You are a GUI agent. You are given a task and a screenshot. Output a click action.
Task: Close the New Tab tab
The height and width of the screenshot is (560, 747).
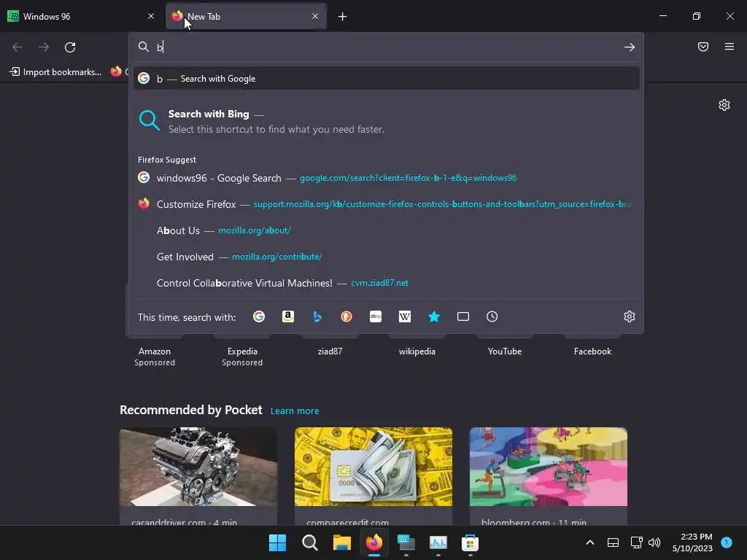click(x=315, y=16)
